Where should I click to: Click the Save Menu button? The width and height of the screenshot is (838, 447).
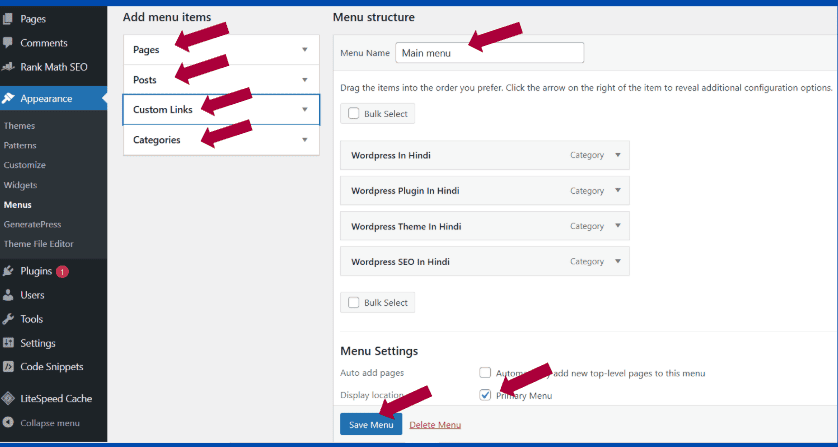pos(371,425)
